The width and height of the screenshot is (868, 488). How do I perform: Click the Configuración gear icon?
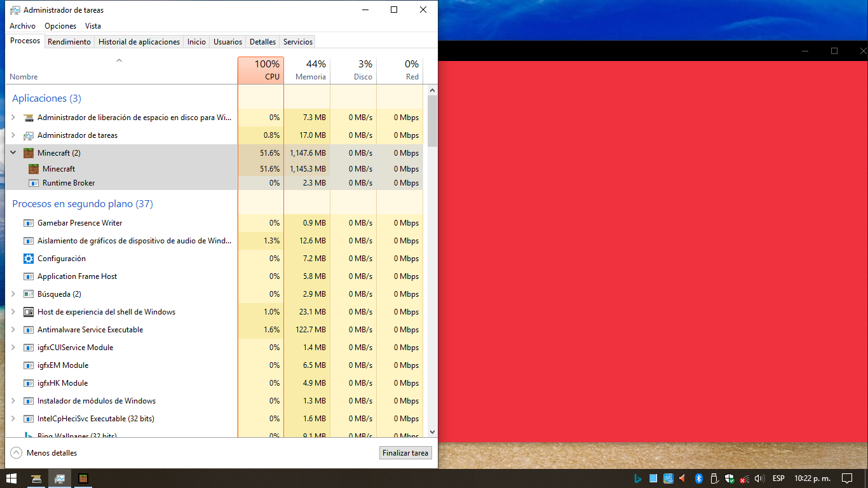point(29,259)
